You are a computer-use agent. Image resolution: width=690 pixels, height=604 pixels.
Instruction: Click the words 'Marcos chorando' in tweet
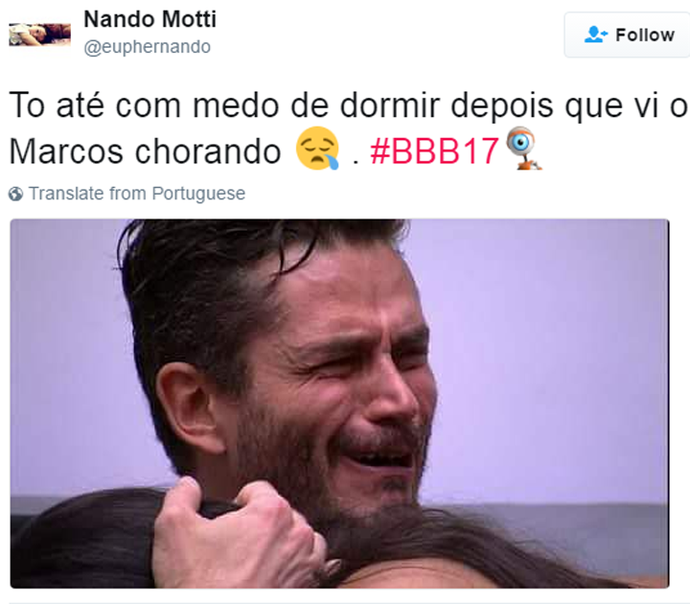point(145,151)
